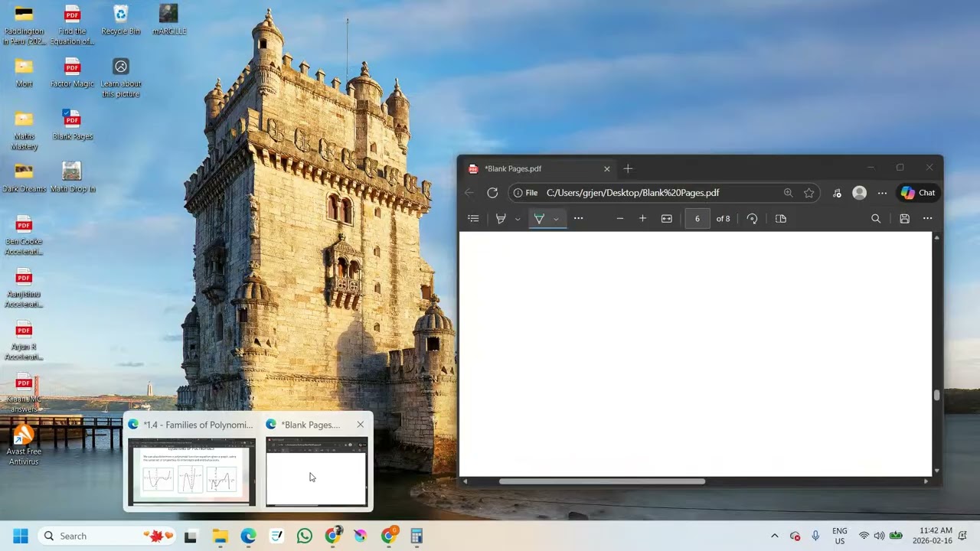Screen dimensions: 980x551
Task: Click the Fit to width button
Action: tap(667, 219)
